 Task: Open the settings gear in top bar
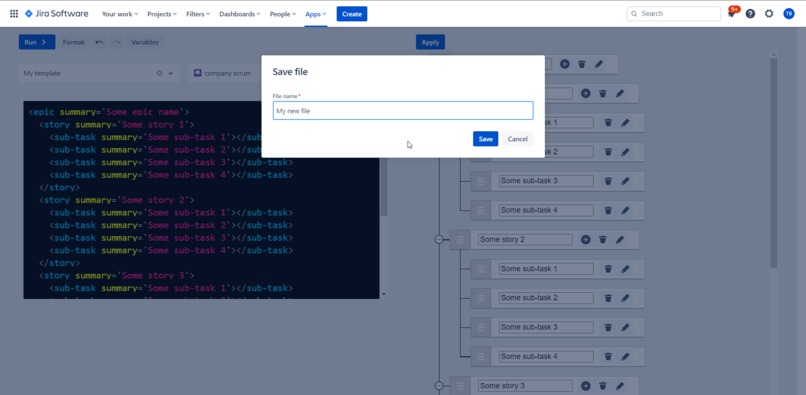coord(769,14)
